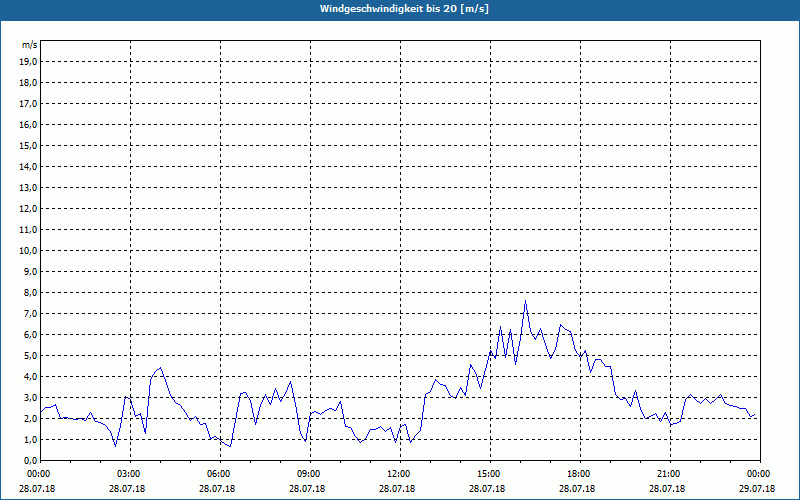The image size is (800, 500).
Task: Click the 15,0 y-axis label
Action: (x=29, y=145)
